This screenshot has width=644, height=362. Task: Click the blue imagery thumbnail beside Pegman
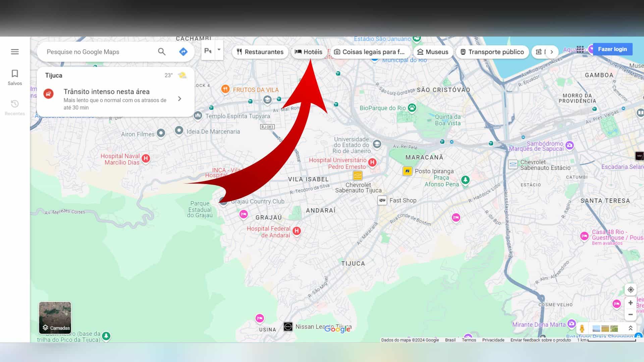click(x=596, y=328)
